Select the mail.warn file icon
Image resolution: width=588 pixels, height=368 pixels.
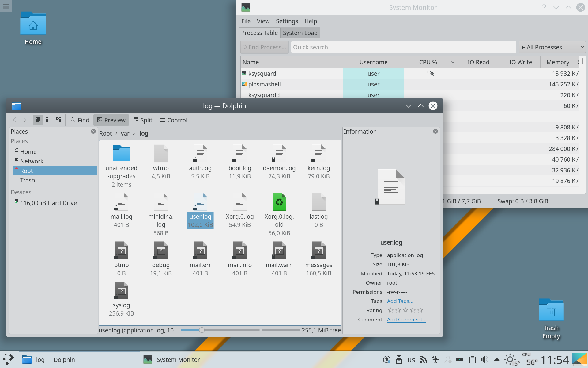[x=279, y=250]
